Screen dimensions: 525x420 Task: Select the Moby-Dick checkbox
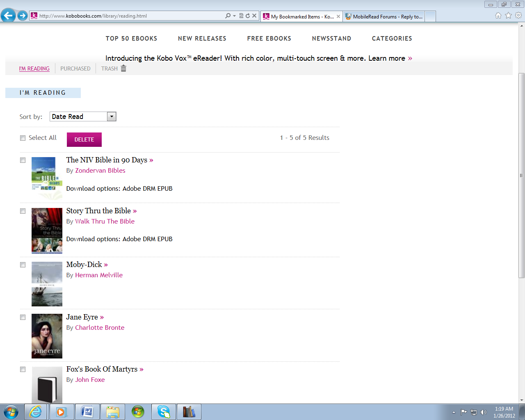23,265
